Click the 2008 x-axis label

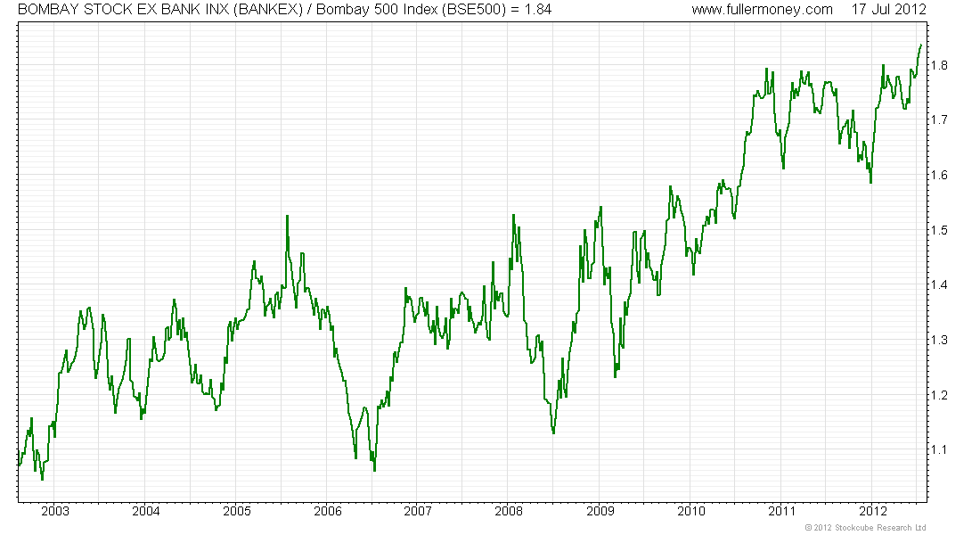[509, 511]
